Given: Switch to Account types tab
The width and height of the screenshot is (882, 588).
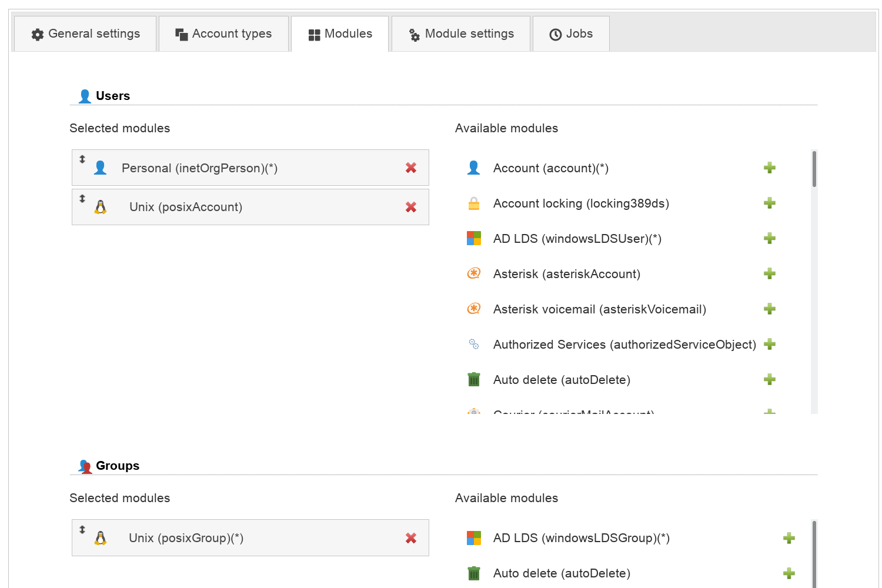Looking at the screenshot, I should point(223,34).
